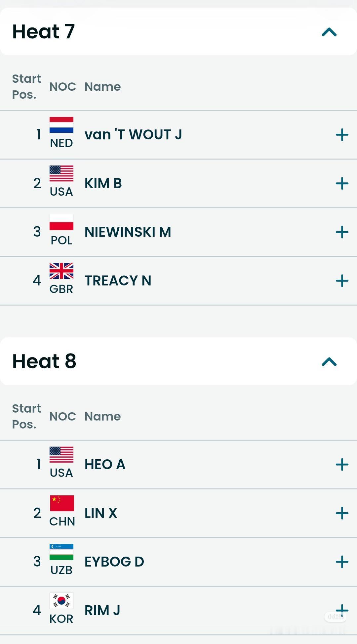This screenshot has height=644, width=357.
Task: Tap the Uzbekistan flag icon
Action: (x=61, y=552)
